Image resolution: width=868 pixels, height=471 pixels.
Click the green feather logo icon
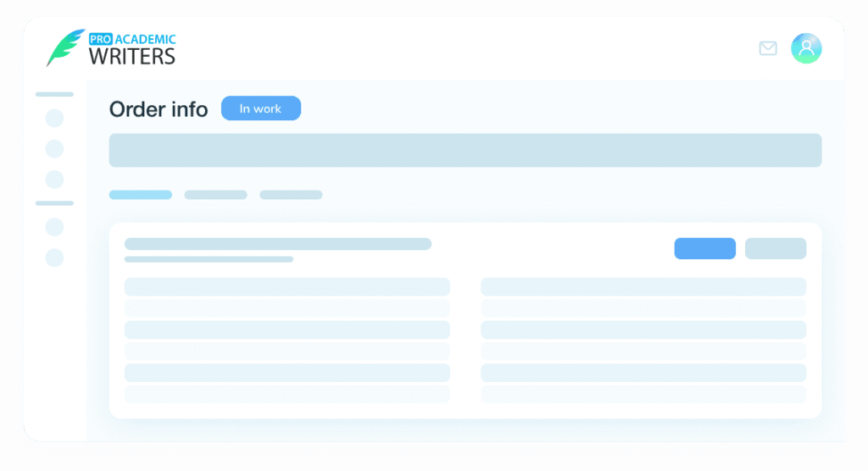[65, 48]
